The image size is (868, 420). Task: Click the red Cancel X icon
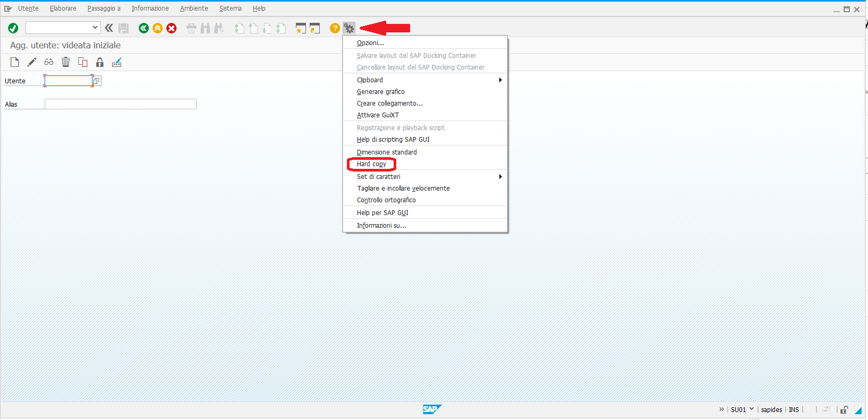tap(172, 28)
